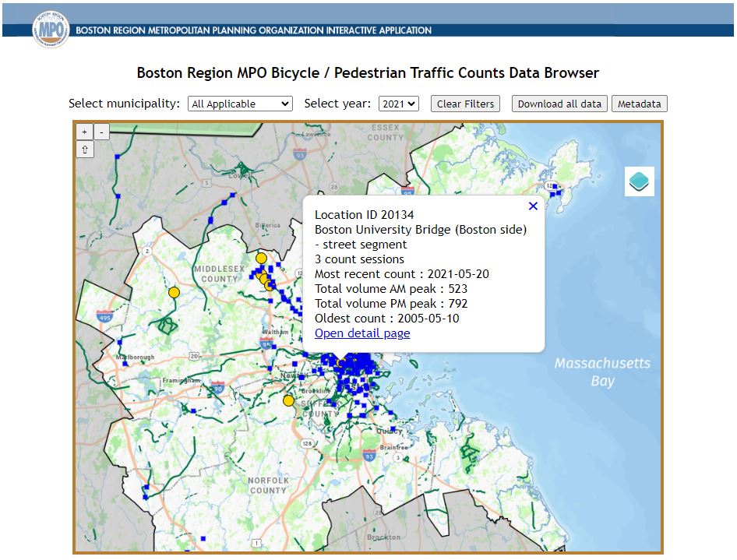Open the basemap layer switcher icon
Viewport: 737px width, 560px height.
coord(638,181)
